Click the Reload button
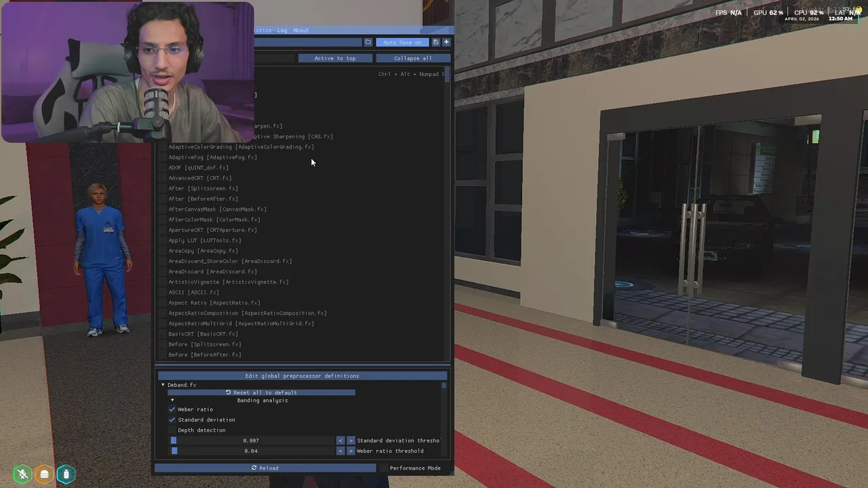868x488 pixels. point(265,468)
